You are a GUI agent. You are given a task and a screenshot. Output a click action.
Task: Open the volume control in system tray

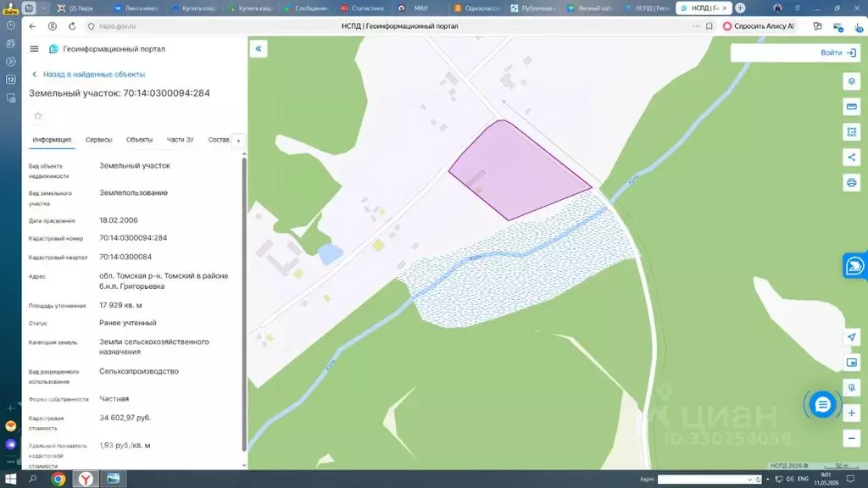click(x=789, y=480)
